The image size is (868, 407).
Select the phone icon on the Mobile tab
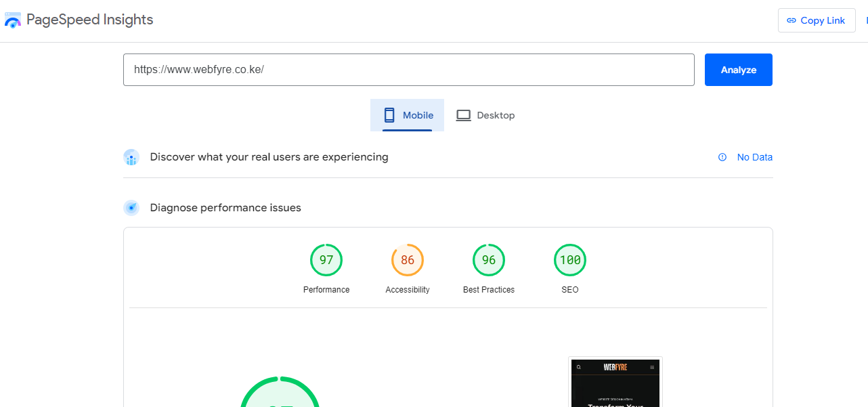(x=388, y=115)
